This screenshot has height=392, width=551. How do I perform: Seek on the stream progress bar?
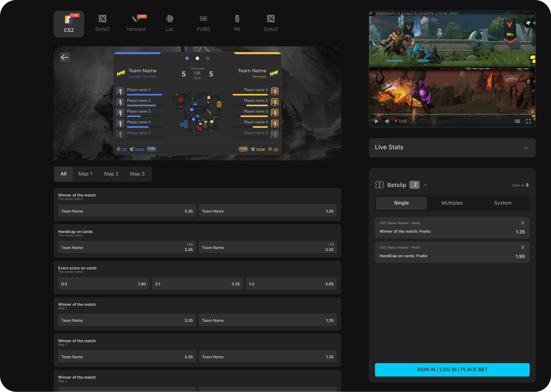[x=452, y=115]
